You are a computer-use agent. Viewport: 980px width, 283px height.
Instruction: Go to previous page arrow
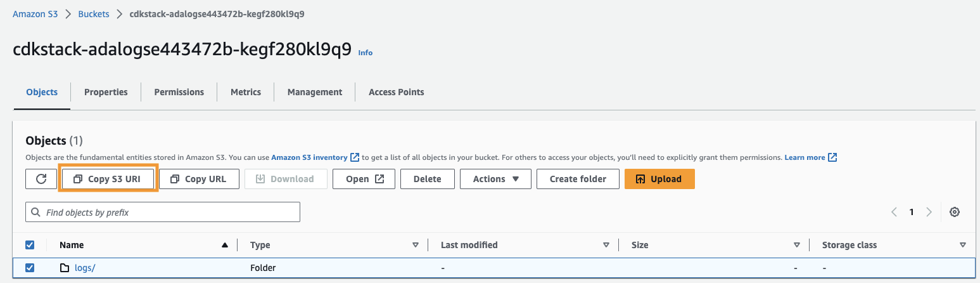pyautogui.click(x=894, y=212)
